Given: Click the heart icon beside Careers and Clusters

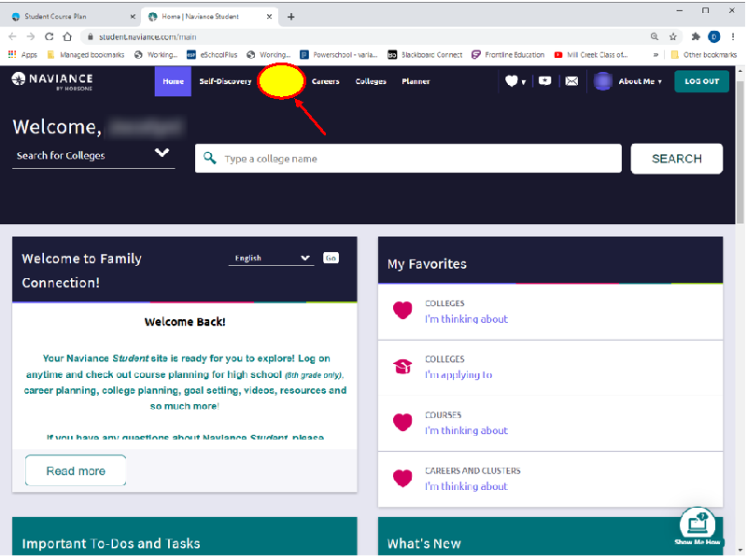Looking at the screenshot, I should pyautogui.click(x=402, y=478).
